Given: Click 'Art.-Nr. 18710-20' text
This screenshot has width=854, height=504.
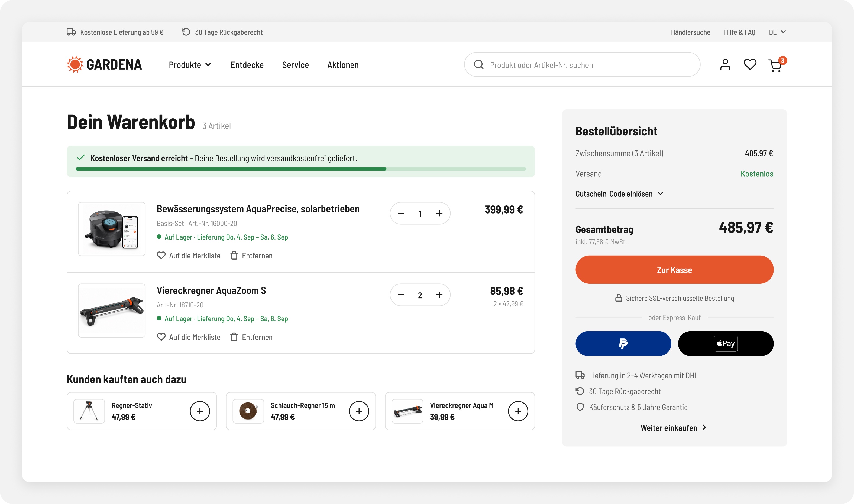Looking at the screenshot, I should pyautogui.click(x=180, y=305).
